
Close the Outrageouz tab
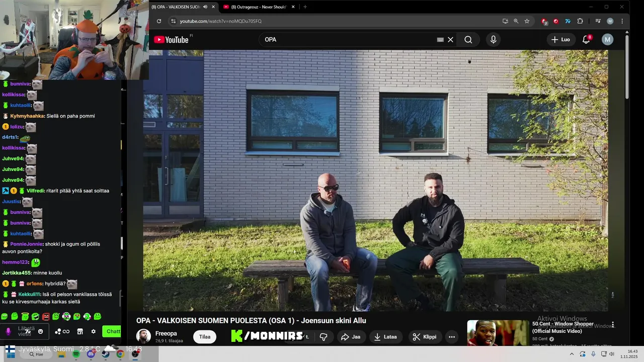294,7
